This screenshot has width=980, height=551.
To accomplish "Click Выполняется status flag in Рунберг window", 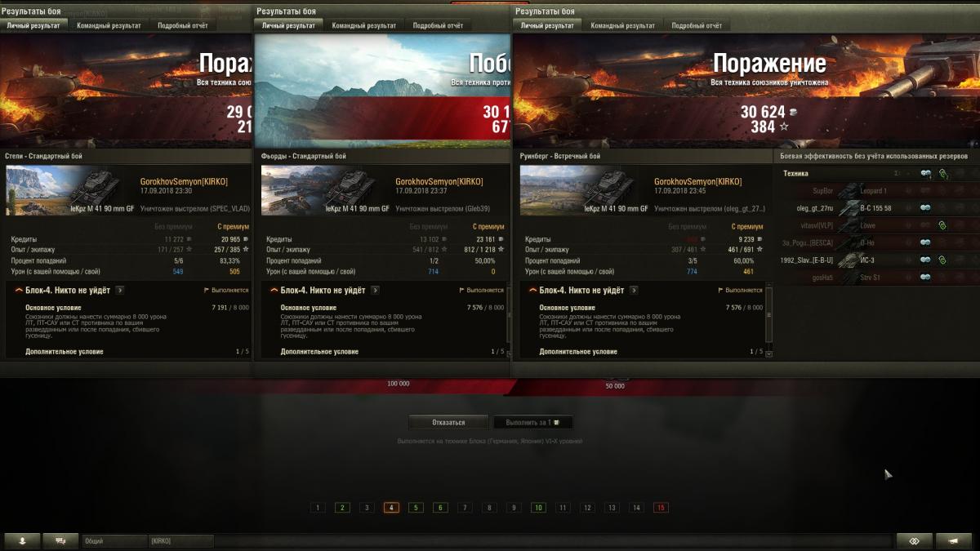I will (740, 290).
